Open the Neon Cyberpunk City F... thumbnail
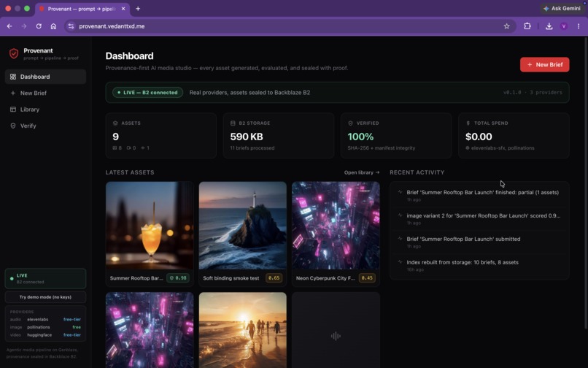 point(336,226)
